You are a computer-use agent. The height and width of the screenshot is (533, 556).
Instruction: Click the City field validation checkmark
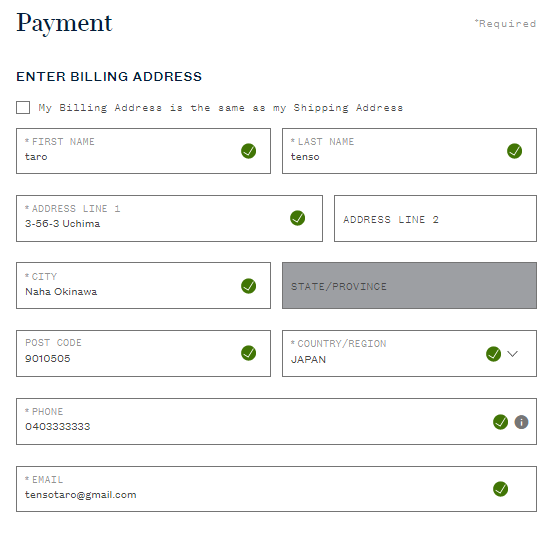click(x=249, y=286)
